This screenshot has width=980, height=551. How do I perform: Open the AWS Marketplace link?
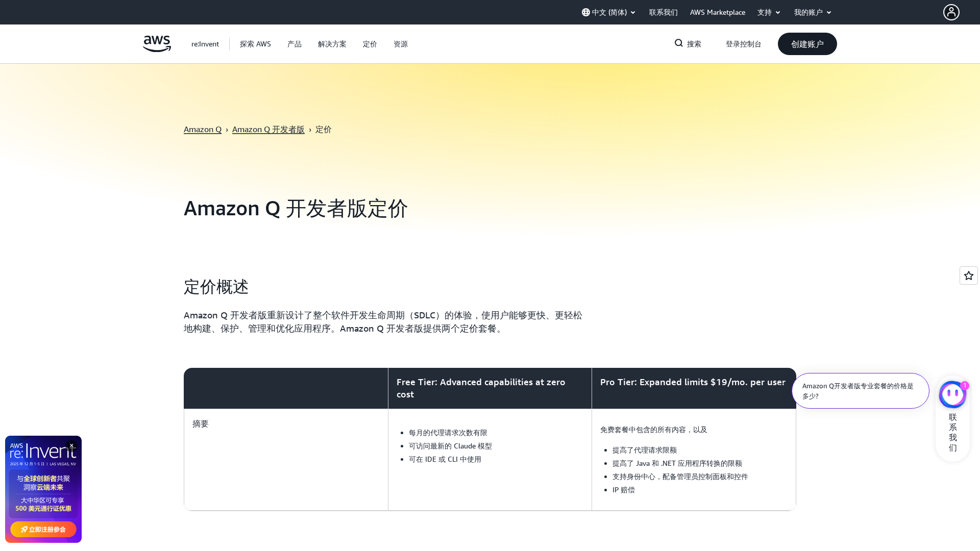tap(717, 12)
